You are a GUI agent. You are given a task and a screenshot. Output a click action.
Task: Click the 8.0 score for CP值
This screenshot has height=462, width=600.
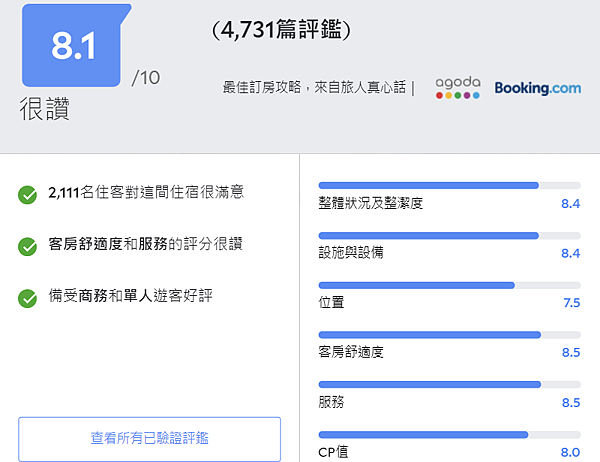click(x=571, y=452)
